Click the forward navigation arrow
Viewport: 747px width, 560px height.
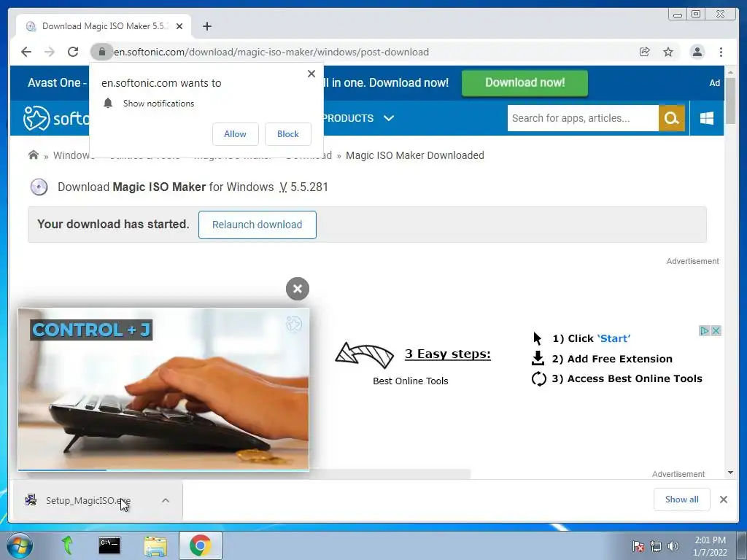pos(50,52)
